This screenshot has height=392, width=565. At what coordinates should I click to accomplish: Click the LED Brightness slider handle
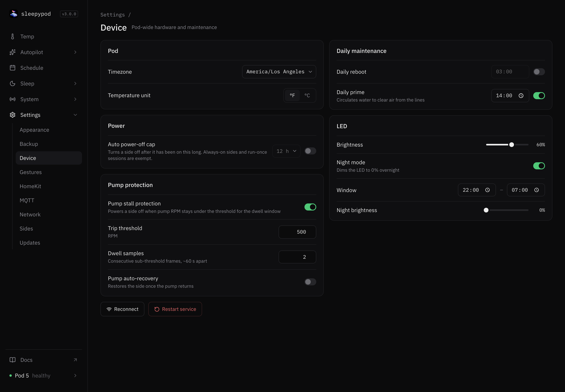(511, 145)
